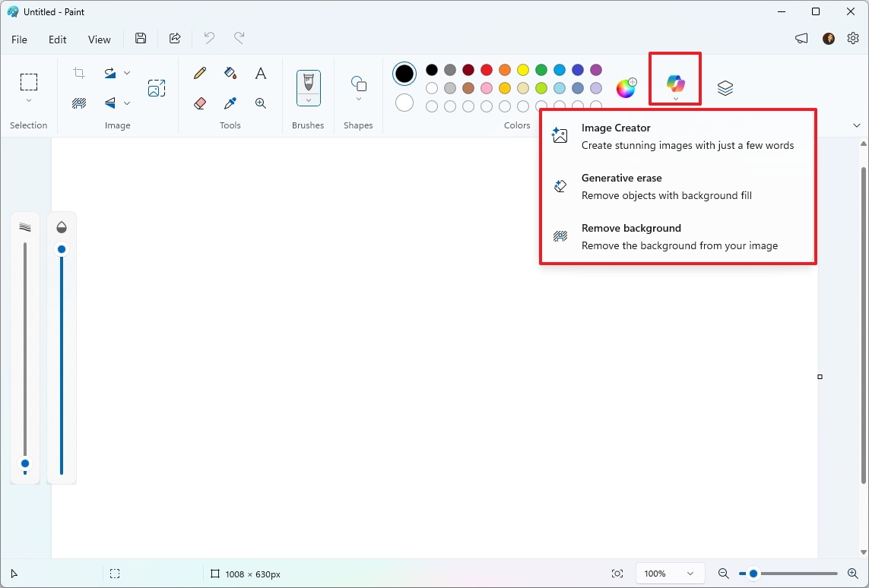The width and height of the screenshot is (869, 588).
Task: Pick the yellow color swatch
Action: point(523,70)
